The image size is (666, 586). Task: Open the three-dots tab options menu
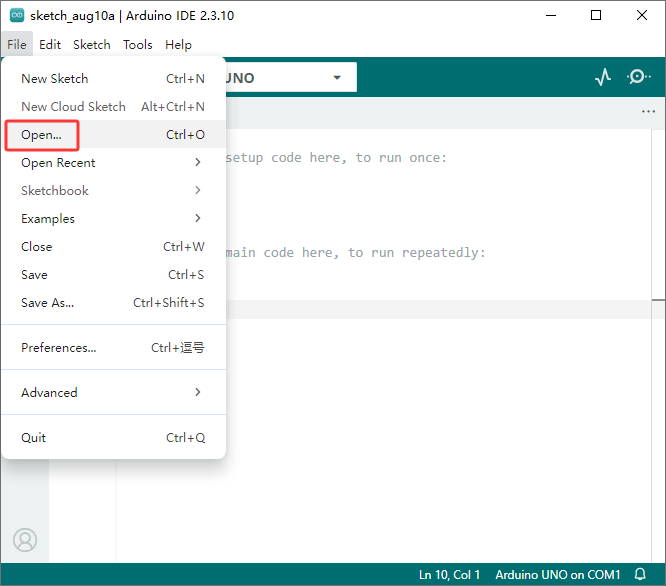coord(648,112)
